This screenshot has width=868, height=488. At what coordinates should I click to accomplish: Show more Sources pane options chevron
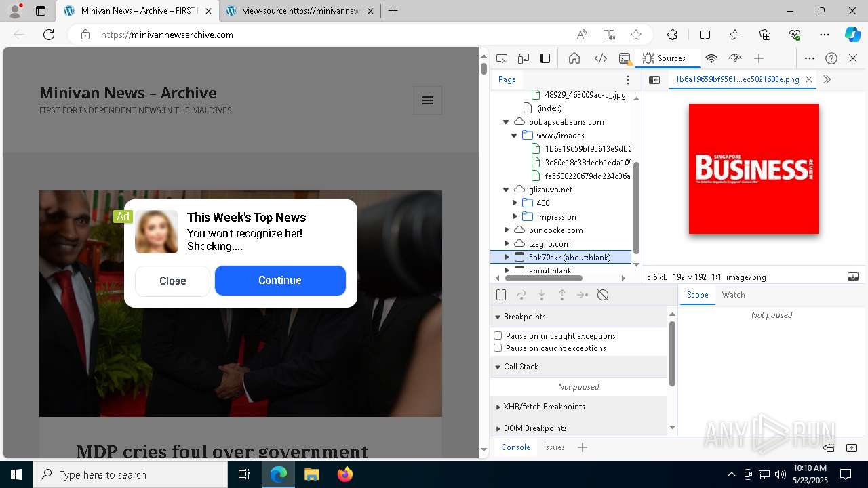pos(827,79)
